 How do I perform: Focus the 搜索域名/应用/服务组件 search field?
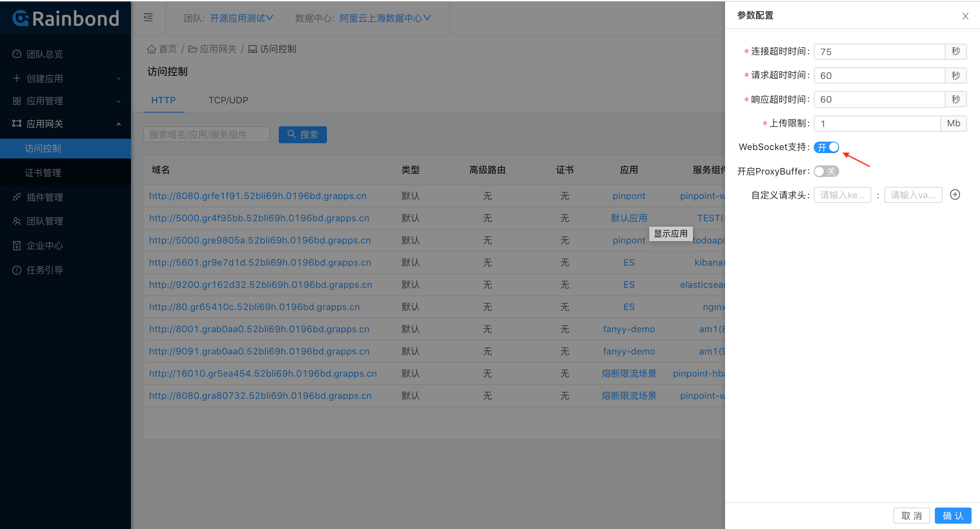(x=207, y=135)
